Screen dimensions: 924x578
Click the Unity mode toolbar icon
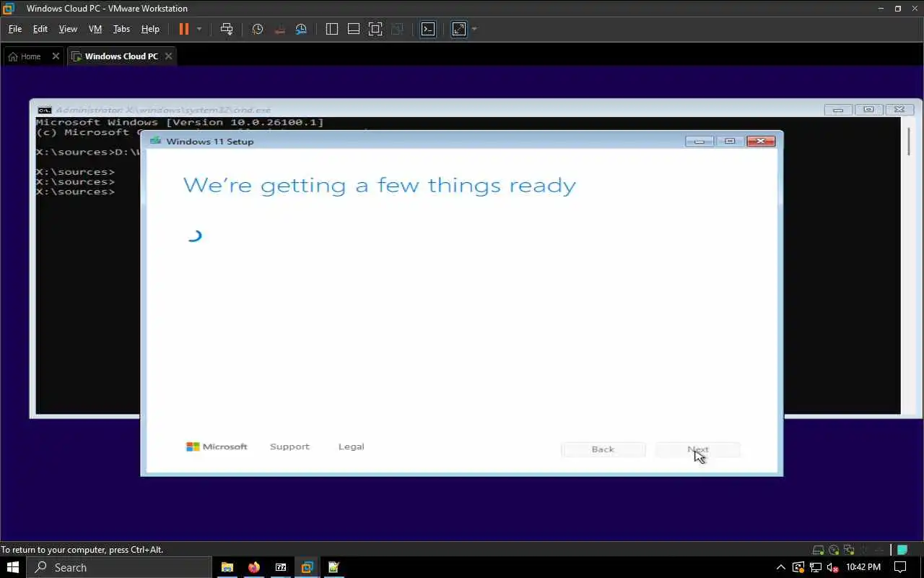(397, 29)
